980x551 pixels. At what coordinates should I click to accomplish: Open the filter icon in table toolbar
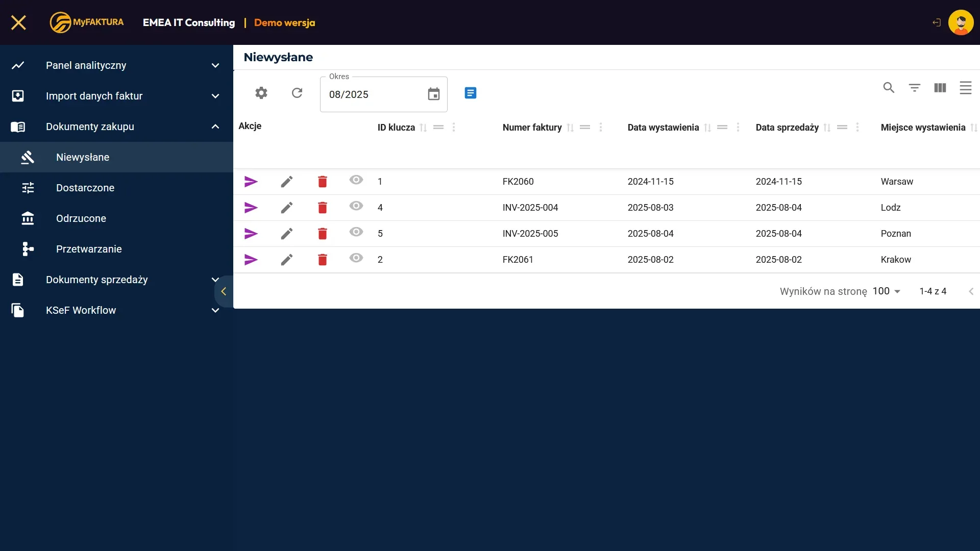914,88
